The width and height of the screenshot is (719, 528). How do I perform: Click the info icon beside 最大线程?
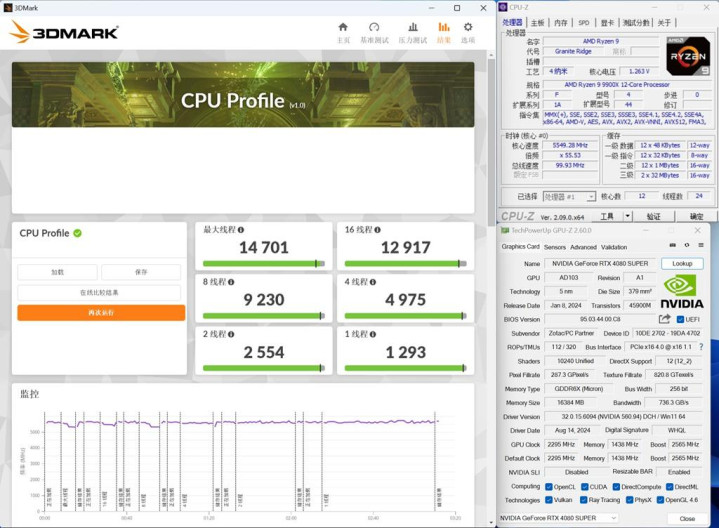[x=241, y=230]
